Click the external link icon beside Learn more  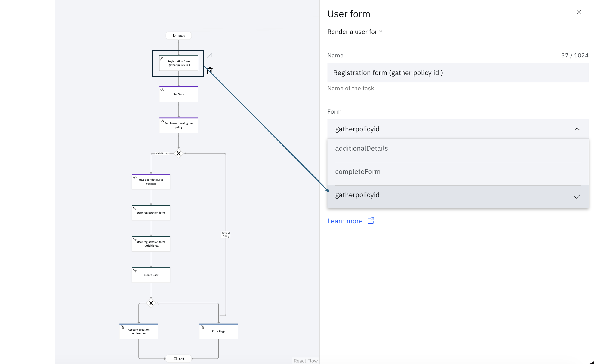[371, 221]
